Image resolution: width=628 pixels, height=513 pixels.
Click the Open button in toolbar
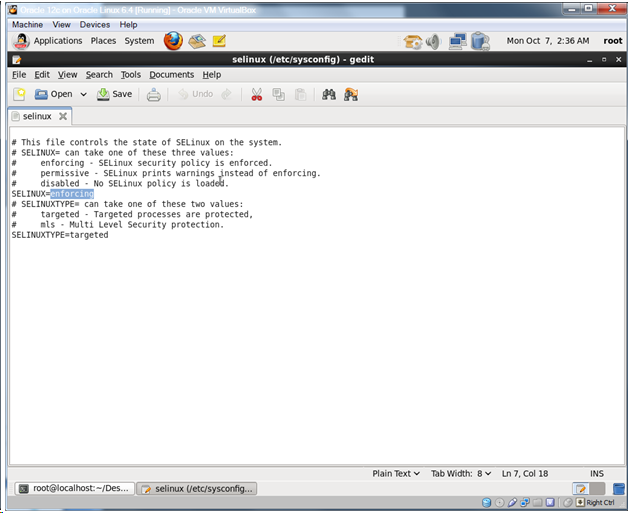[x=53, y=94]
